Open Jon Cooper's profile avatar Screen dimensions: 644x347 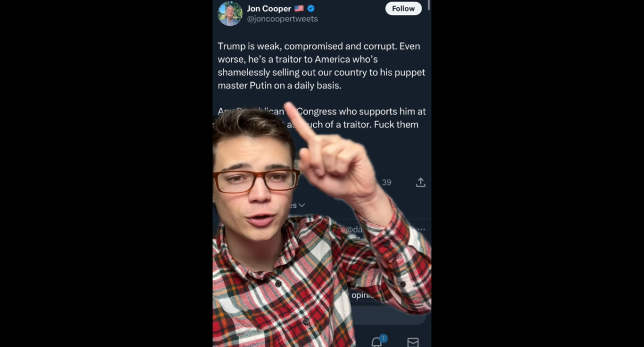(x=230, y=14)
